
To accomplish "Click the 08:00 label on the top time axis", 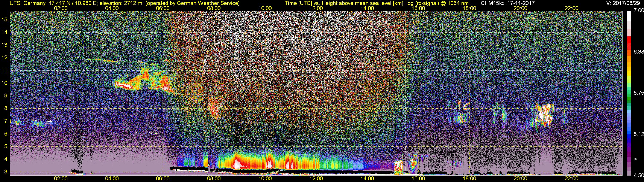I will coord(214,8).
